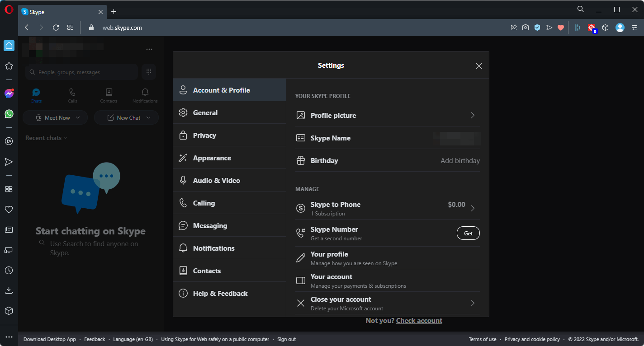Viewport: 644px width, 346px height.
Task: Add page to bookmarks heart icon
Action: click(x=561, y=28)
